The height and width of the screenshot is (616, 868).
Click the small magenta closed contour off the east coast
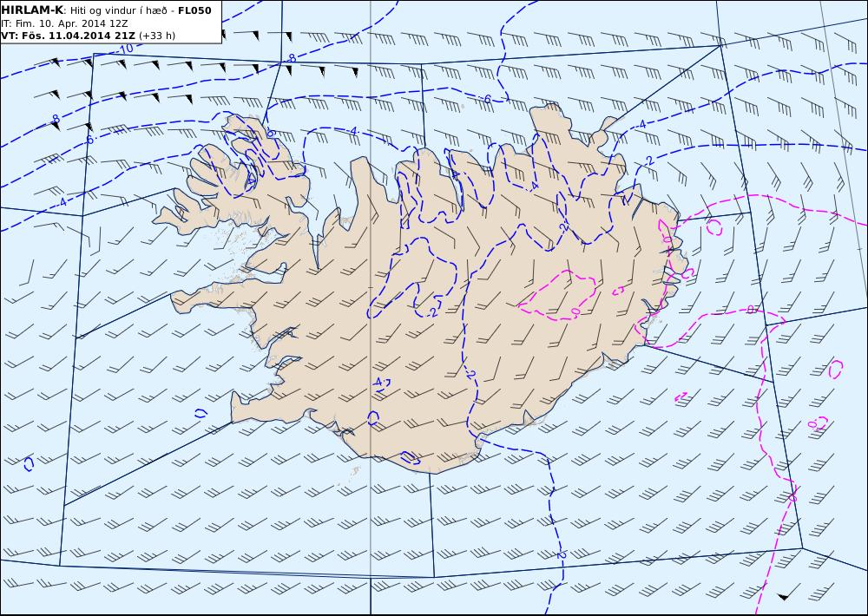(x=714, y=226)
